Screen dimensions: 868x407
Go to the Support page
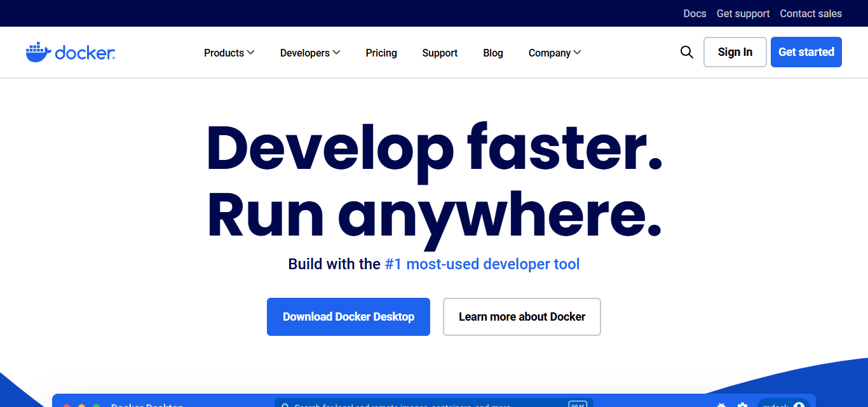(440, 53)
